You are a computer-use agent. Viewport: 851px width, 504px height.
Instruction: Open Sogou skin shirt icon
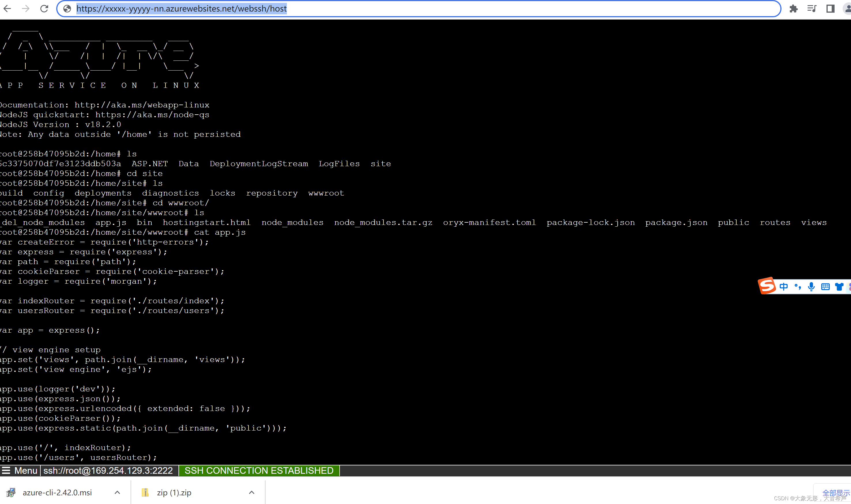click(839, 287)
